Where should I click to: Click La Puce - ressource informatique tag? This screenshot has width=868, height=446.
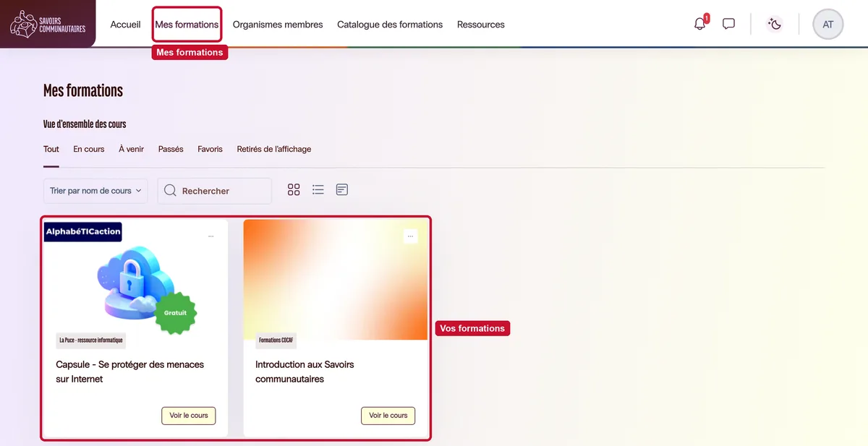click(x=91, y=340)
